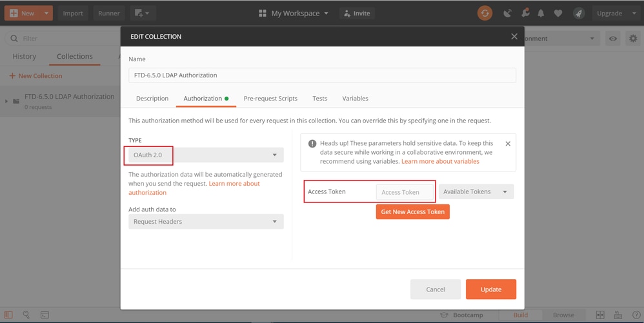Open the Add auth data to dropdown
The width and height of the screenshot is (644, 323).
click(206, 222)
